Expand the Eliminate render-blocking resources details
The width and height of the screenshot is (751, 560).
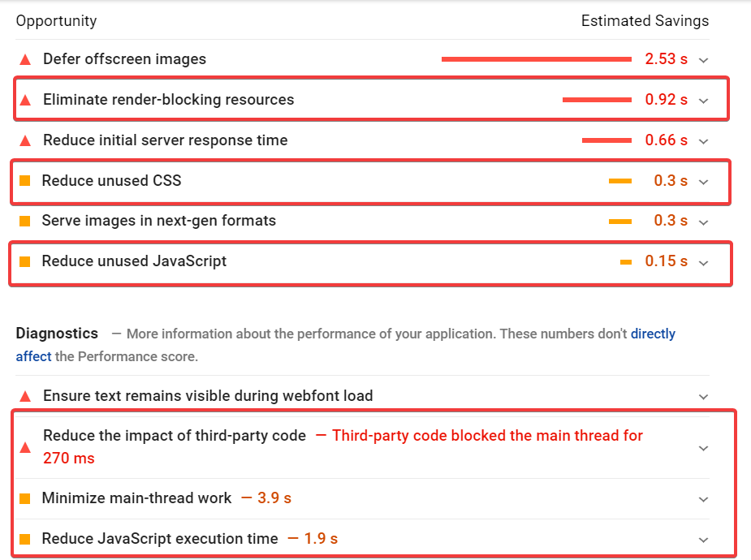click(703, 99)
